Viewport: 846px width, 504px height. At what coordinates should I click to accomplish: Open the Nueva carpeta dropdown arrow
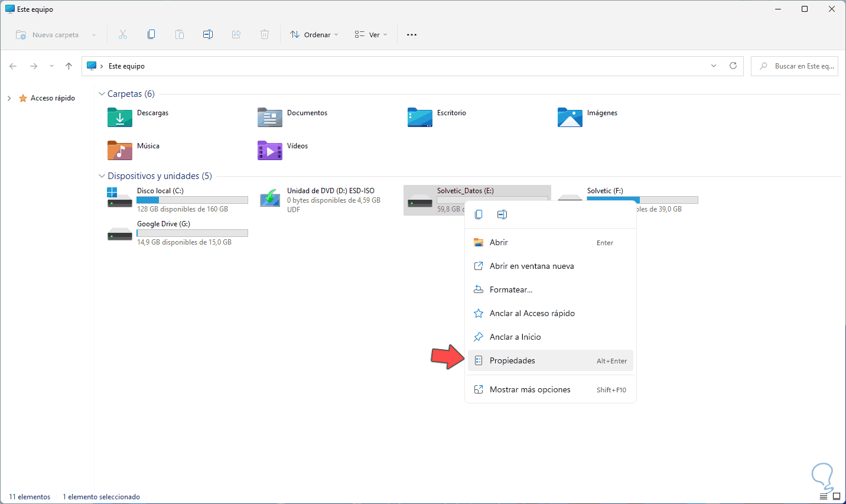tap(93, 35)
